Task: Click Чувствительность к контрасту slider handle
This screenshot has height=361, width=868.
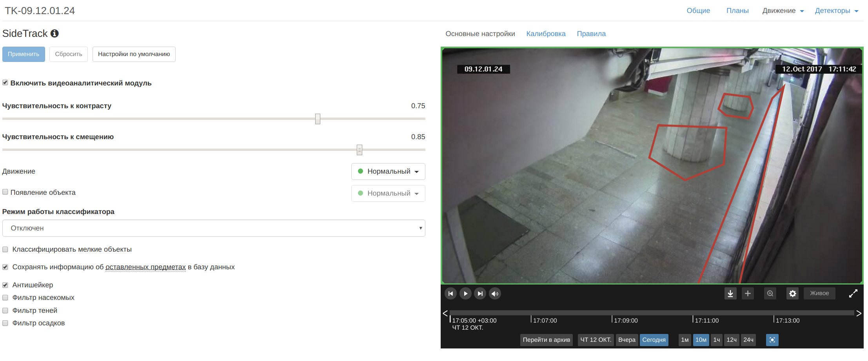Action: pos(318,119)
